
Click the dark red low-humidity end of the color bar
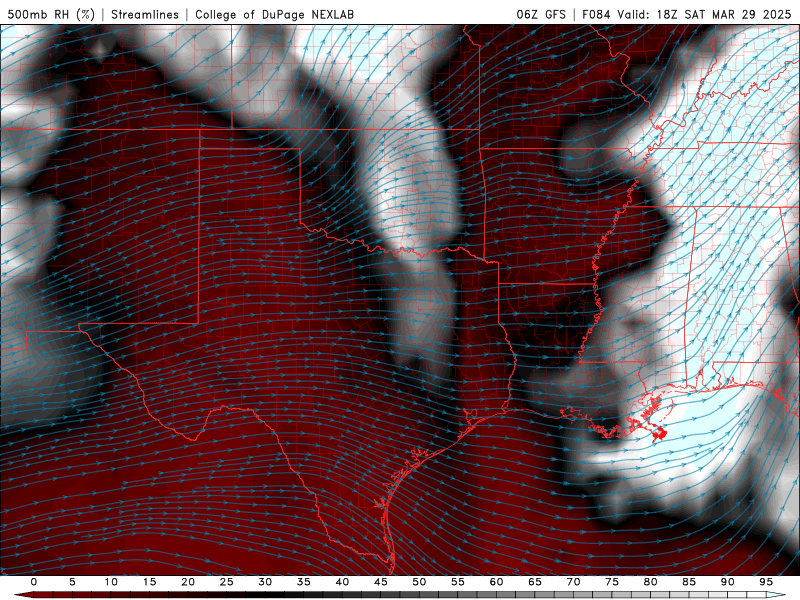click(23, 595)
